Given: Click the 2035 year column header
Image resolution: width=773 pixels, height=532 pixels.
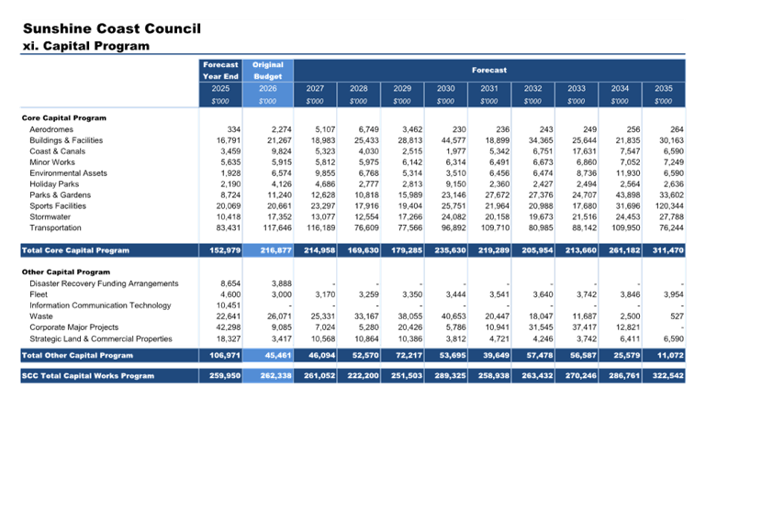Looking at the screenshot, I should tap(663, 89).
